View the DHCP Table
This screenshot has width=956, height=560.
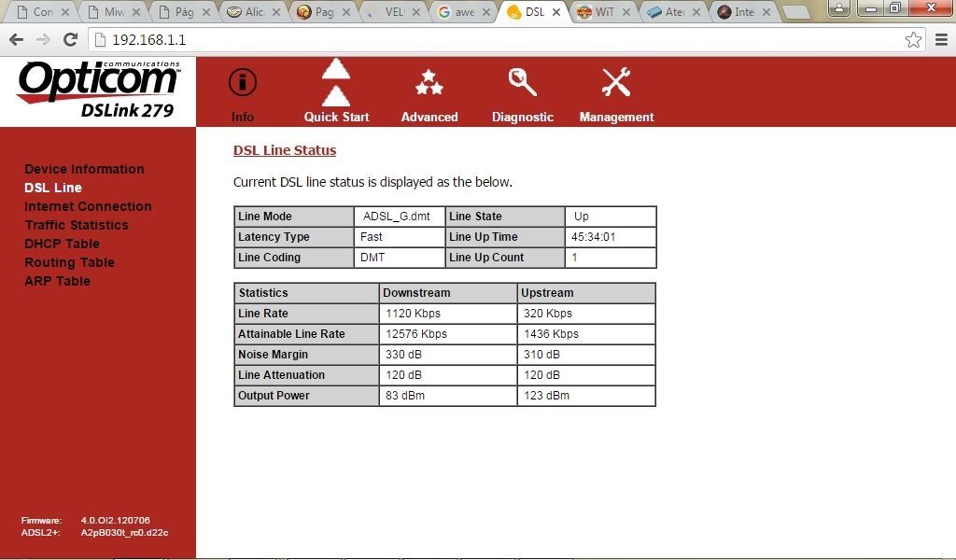(x=63, y=244)
